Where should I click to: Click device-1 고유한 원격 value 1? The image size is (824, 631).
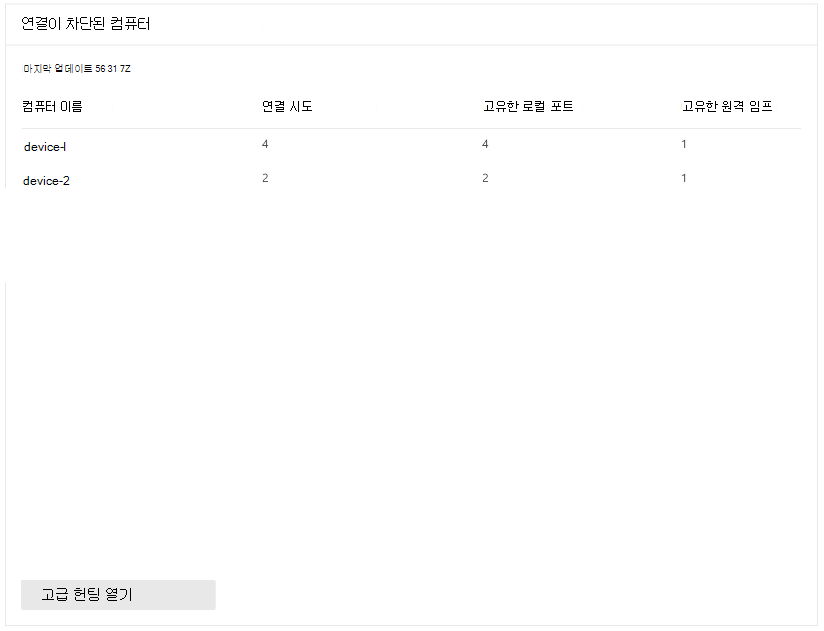(x=684, y=145)
